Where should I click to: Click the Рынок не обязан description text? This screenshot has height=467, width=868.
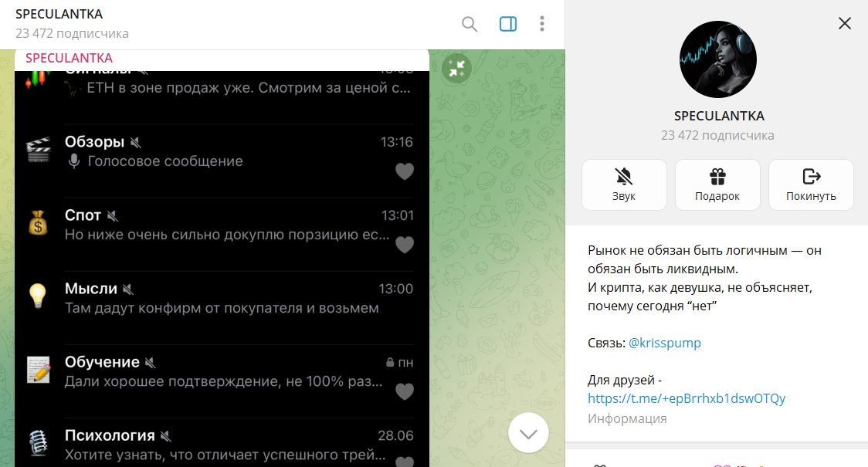(705, 279)
